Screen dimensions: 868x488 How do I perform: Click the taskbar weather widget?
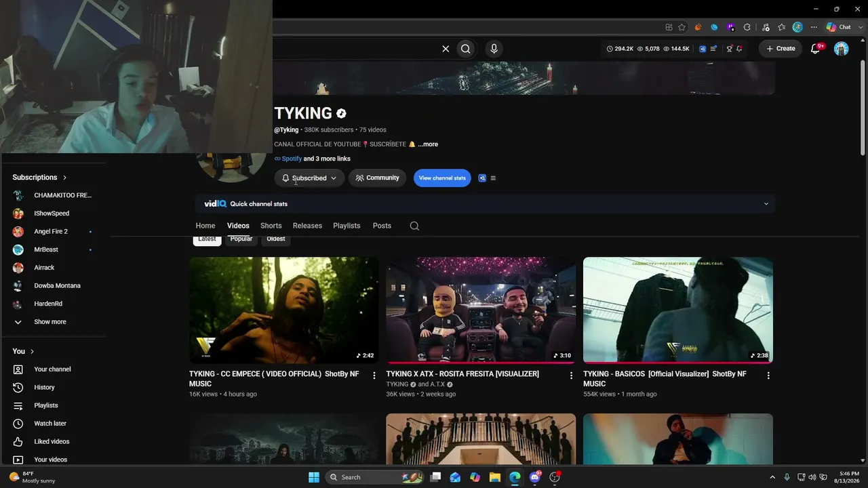click(x=33, y=477)
